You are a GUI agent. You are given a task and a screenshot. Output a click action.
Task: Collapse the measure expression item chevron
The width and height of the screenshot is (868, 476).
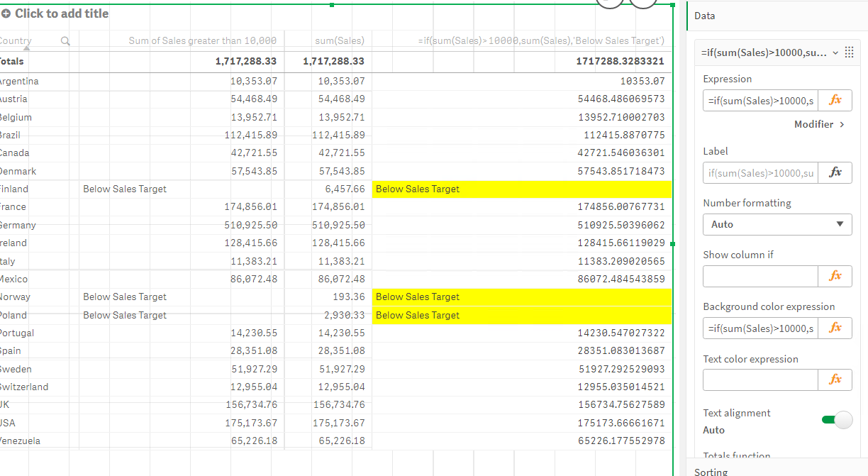tap(835, 53)
